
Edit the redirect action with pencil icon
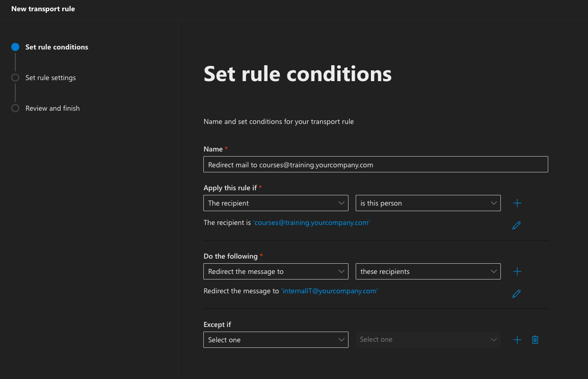pos(516,294)
